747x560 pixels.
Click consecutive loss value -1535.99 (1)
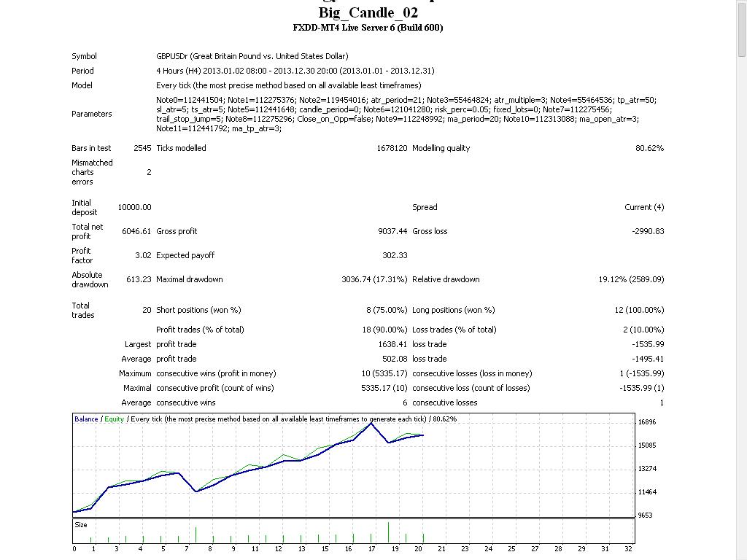click(x=642, y=388)
